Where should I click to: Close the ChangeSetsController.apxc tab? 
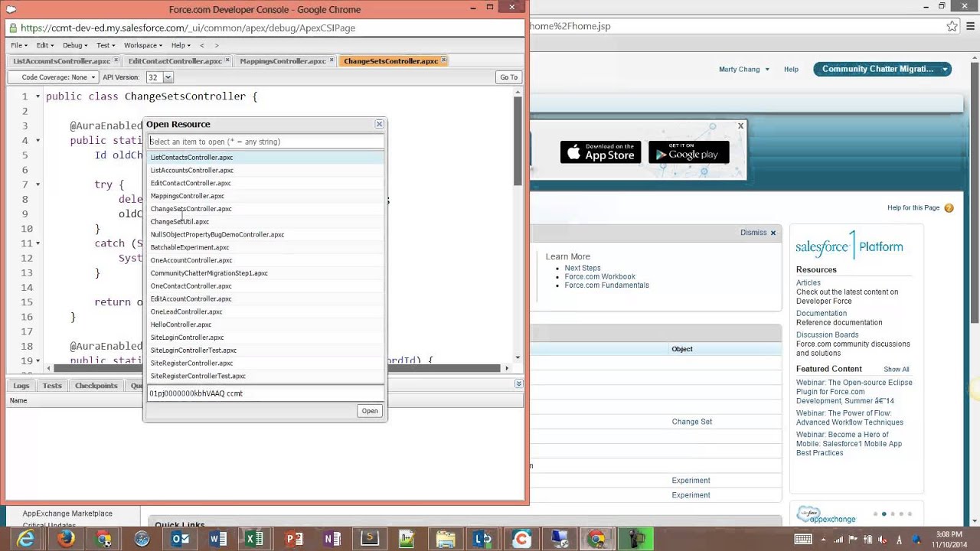tap(444, 60)
